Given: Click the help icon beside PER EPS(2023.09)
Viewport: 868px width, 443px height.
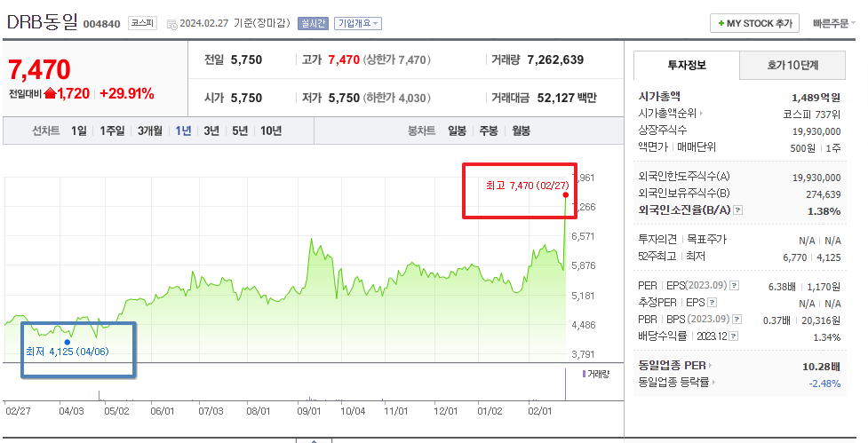Looking at the screenshot, I should coord(734,286).
